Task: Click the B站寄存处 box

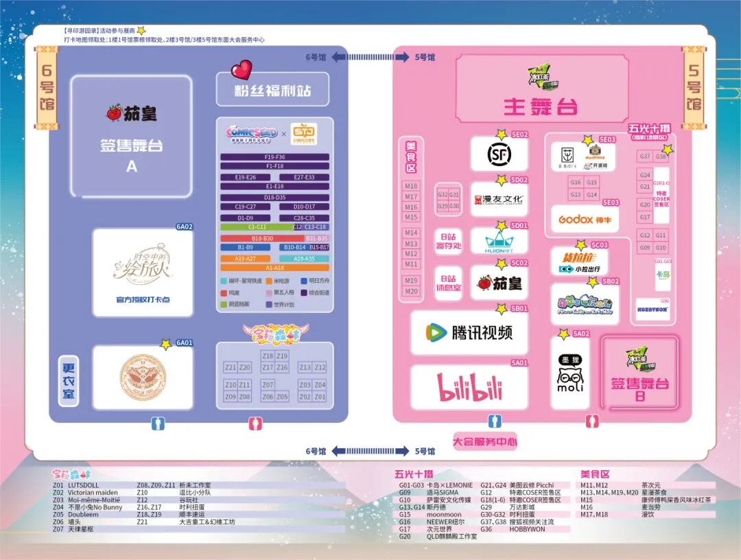Action: click(448, 241)
